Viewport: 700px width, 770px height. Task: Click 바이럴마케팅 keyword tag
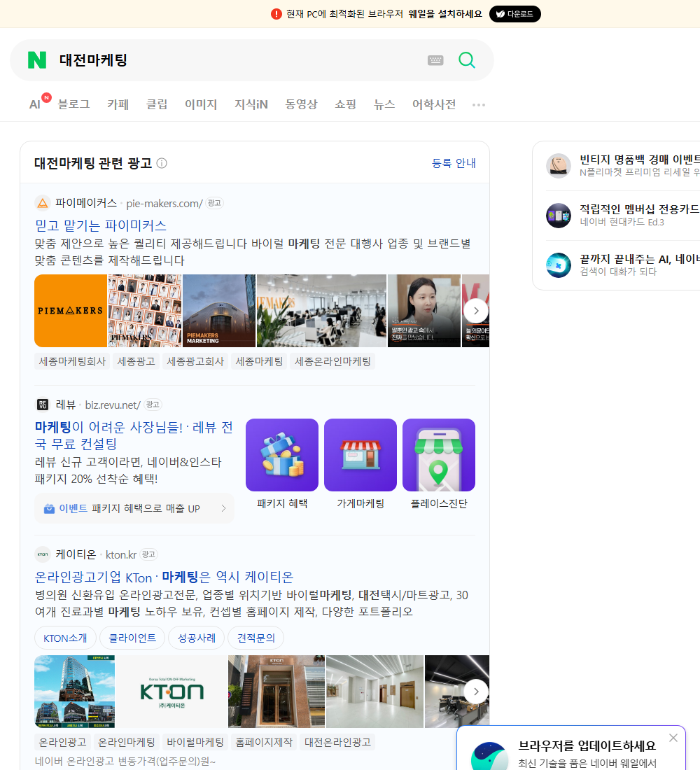click(x=195, y=742)
